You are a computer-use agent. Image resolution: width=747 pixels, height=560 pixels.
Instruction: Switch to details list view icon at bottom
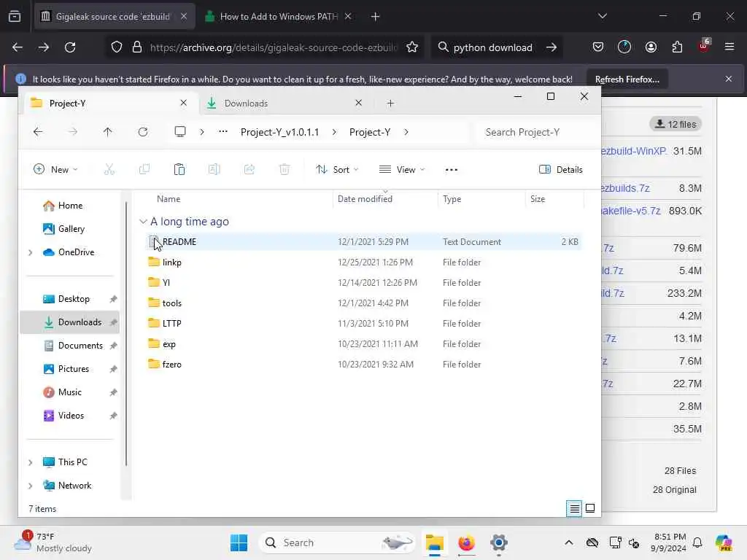coord(575,508)
